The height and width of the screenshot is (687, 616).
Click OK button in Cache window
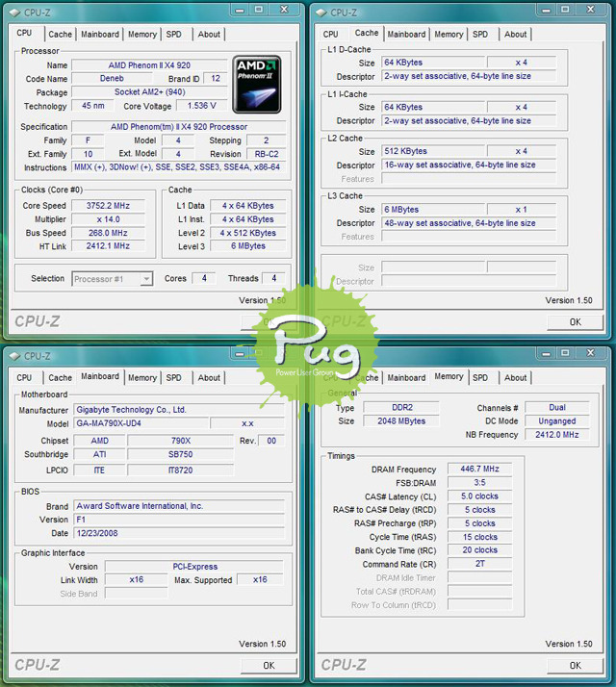pyautogui.click(x=575, y=322)
